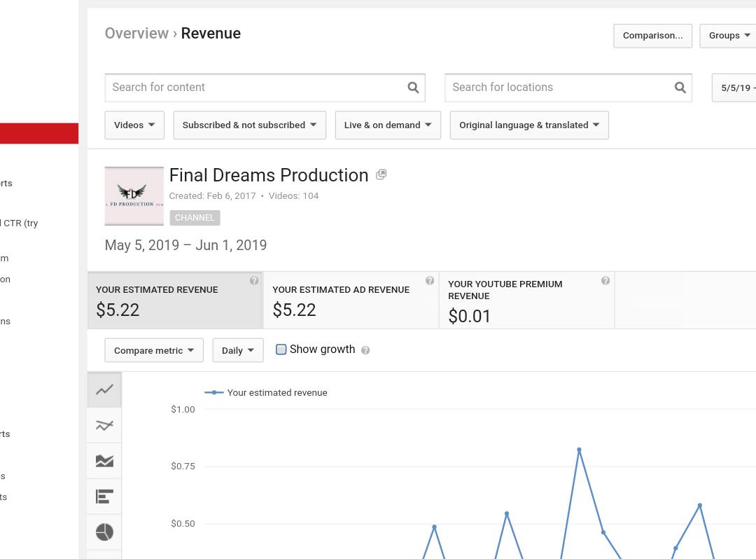Open the 5/5/19 date range selector
This screenshot has height=559, width=756.
pyautogui.click(x=735, y=88)
